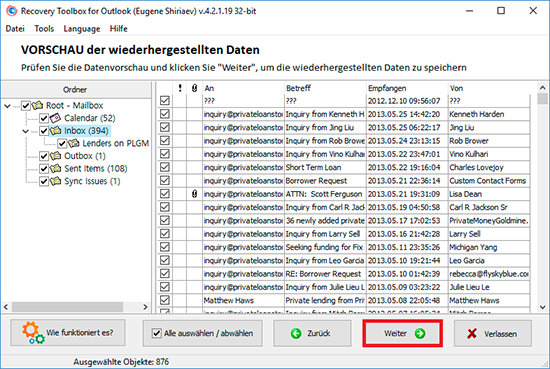Click the folder tree scroll left arrow

point(6,307)
